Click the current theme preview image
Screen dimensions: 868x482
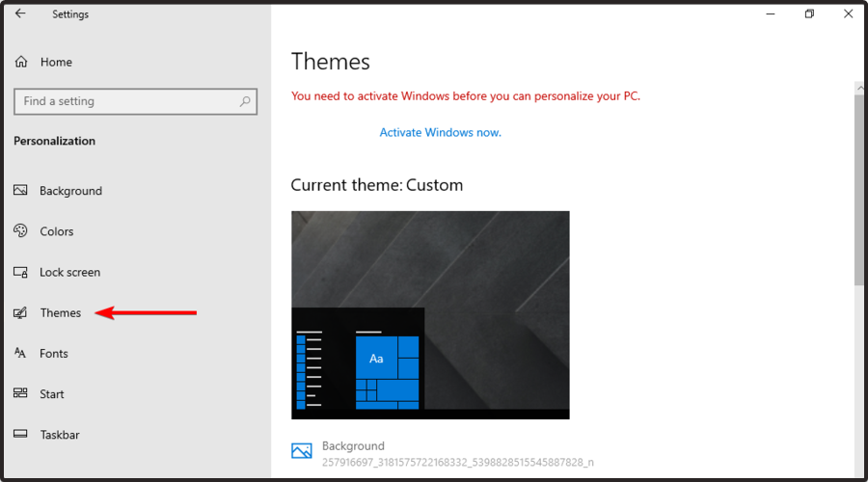(430, 315)
